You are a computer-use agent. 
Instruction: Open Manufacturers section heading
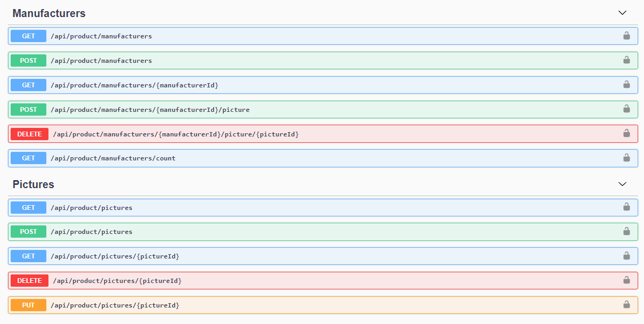[49, 13]
